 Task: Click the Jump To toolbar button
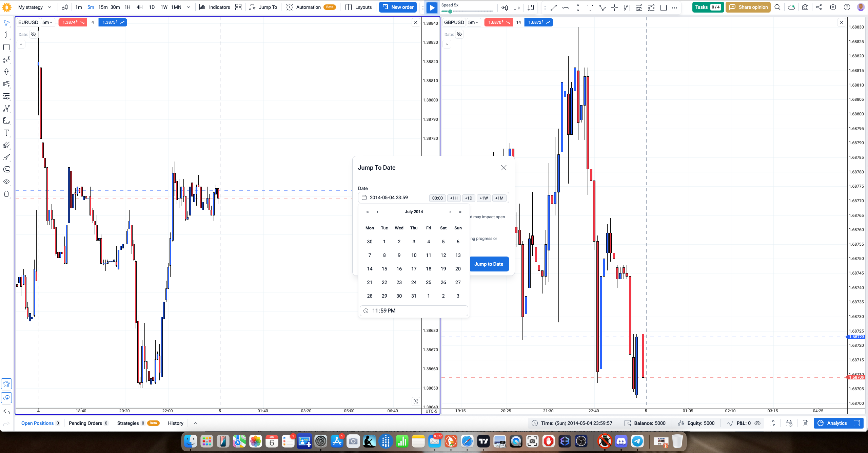[263, 7]
